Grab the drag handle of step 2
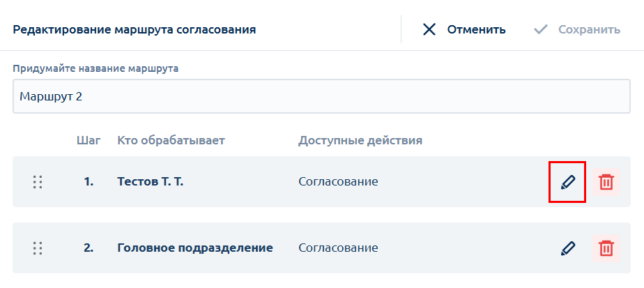644x288 pixels. click(38, 248)
